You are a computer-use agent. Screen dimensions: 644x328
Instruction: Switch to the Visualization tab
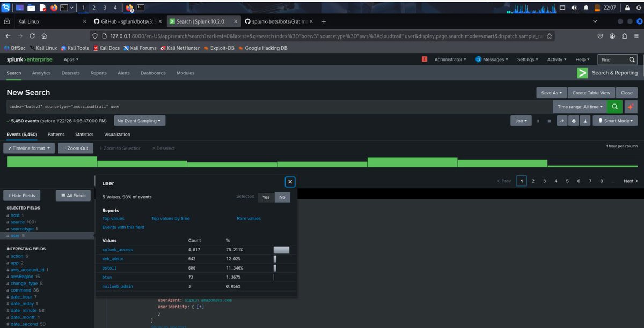117,135
